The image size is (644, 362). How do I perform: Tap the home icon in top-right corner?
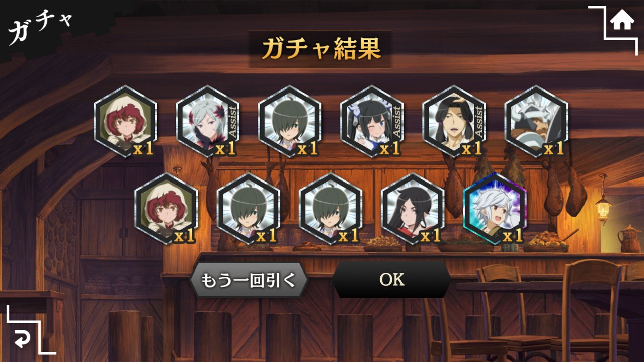point(622,21)
